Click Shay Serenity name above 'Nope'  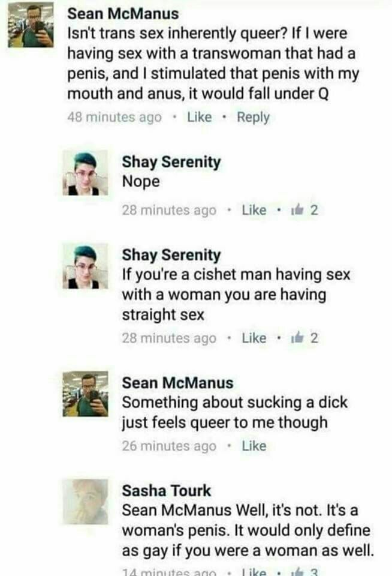point(171,162)
